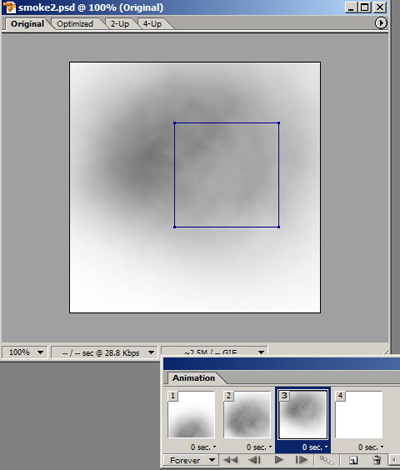Maximize the smoke2.psd document window
Image resolution: width=400 pixels, height=470 pixels.
(x=365, y=7)
